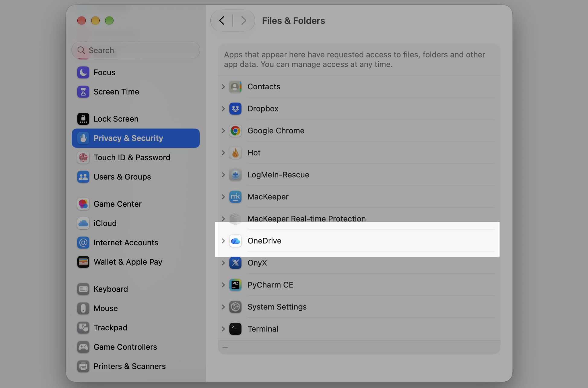Image resolution: width=588 pixels, height=388 pixels.
Task: Click the Google Chrome app icon
Action: [235, 131]
